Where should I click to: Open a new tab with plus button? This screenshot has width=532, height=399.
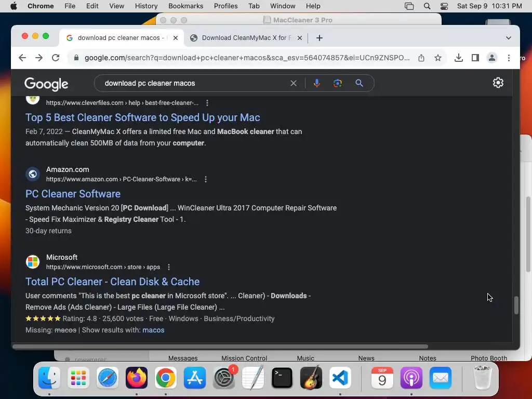click(320, 38)
